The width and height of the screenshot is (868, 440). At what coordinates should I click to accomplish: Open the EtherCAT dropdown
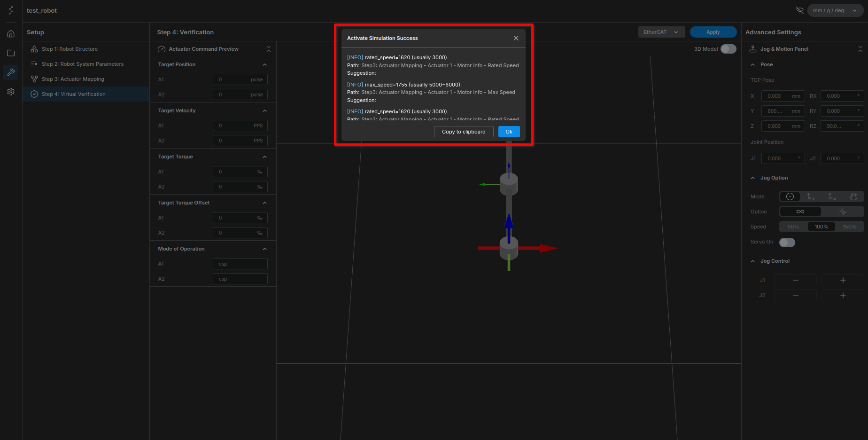pyautogui.click(x=661, y=32)
